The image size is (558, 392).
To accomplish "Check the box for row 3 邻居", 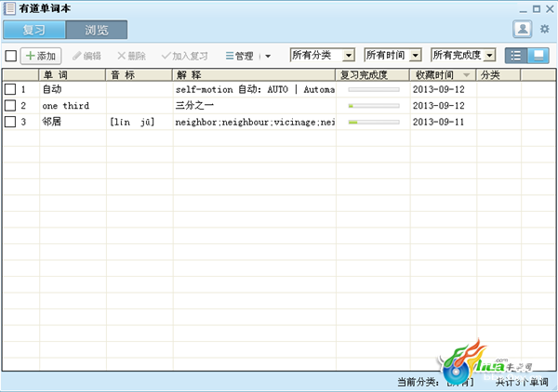I will (10, 122).
